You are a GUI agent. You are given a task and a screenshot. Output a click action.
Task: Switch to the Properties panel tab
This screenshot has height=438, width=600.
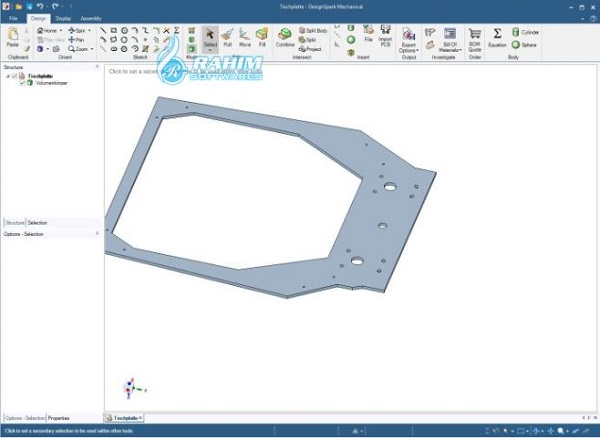[59, 418]
